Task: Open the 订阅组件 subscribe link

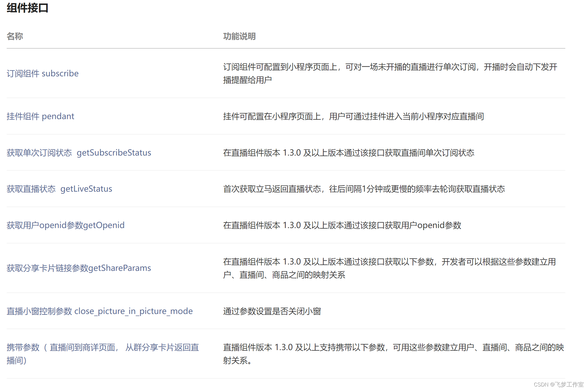Action: [x=42, y=73]
